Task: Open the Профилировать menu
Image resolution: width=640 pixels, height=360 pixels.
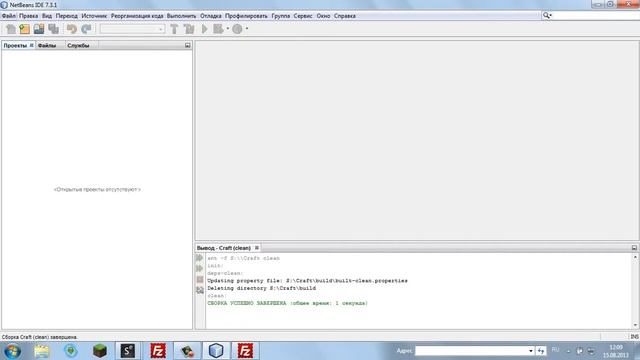Action: tap(246, 16)
